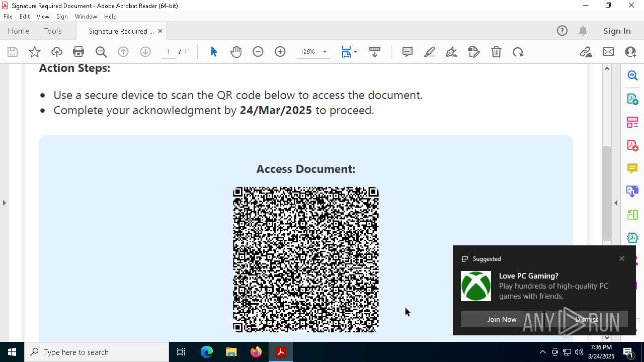Open notifications bell icon

click(x=583, y=31)
